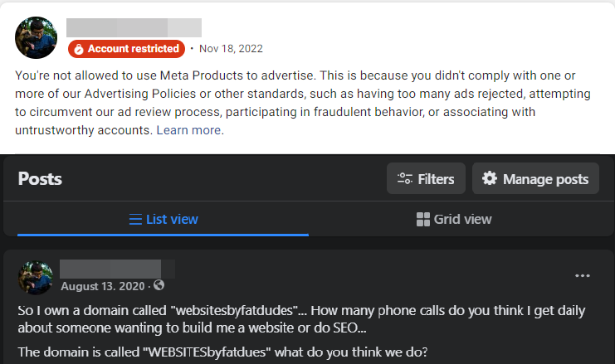Switch to List view tab
Viewport: 615px width, 364px height.
164,220
